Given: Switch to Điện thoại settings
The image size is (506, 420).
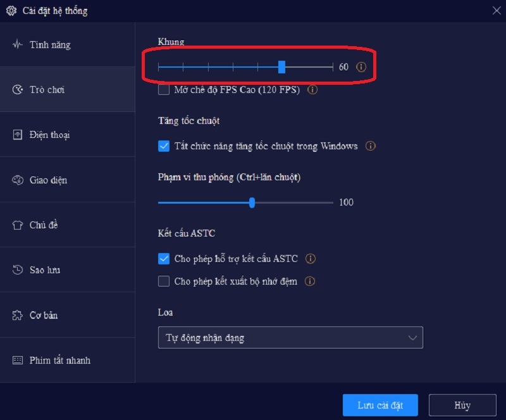Looking at the screenshot, I should 68,135.
